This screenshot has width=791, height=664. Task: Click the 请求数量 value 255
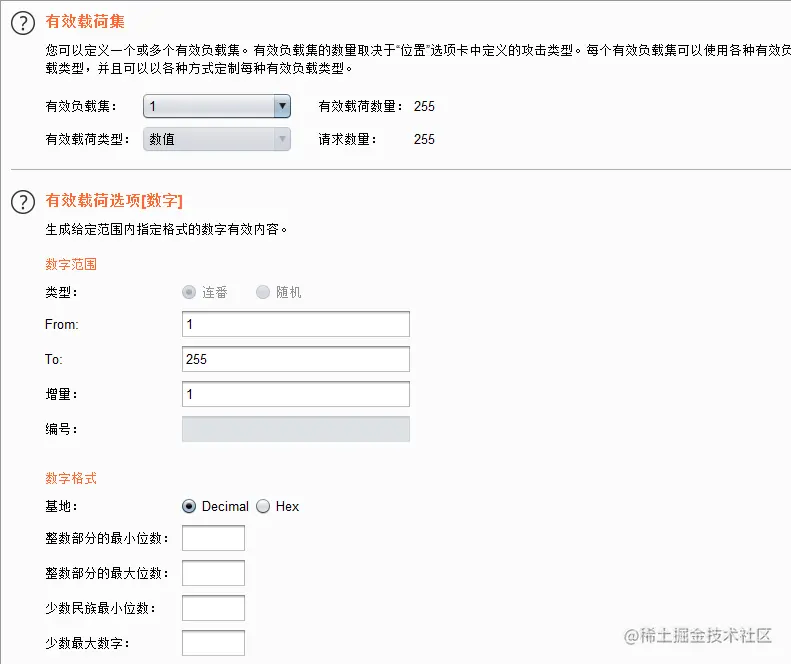[x=424, y=139]
